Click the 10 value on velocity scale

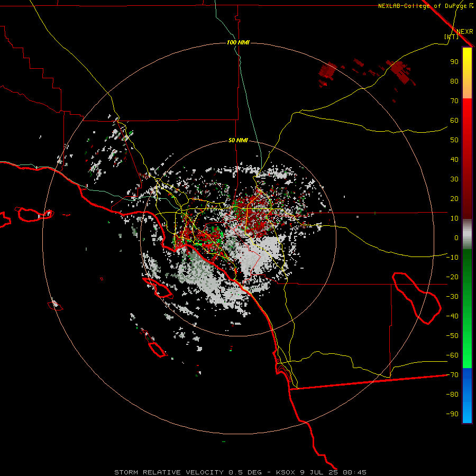click(454, 218)
